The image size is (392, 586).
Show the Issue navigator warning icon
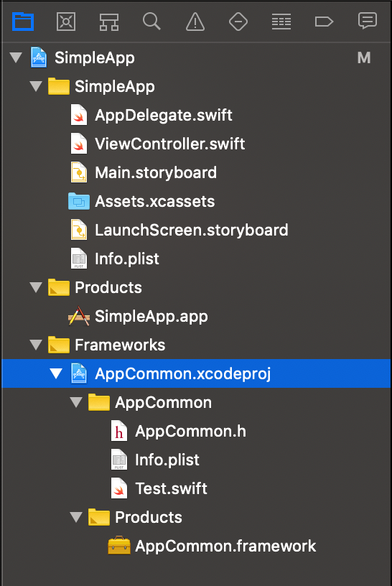pos(195,22)
